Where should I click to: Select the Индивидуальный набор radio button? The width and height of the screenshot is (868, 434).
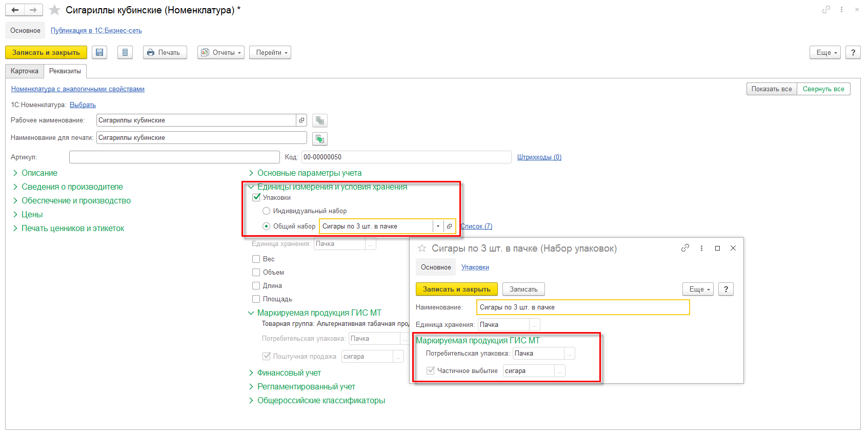point(266,211)
